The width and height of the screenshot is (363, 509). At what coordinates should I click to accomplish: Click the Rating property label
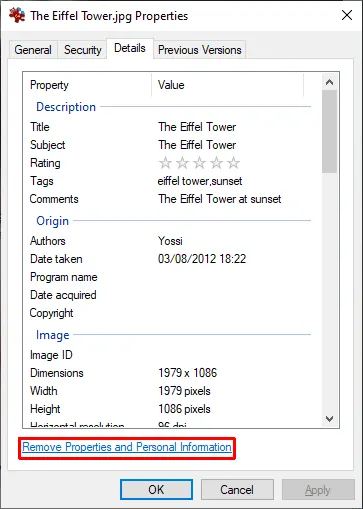coord(45,163)
